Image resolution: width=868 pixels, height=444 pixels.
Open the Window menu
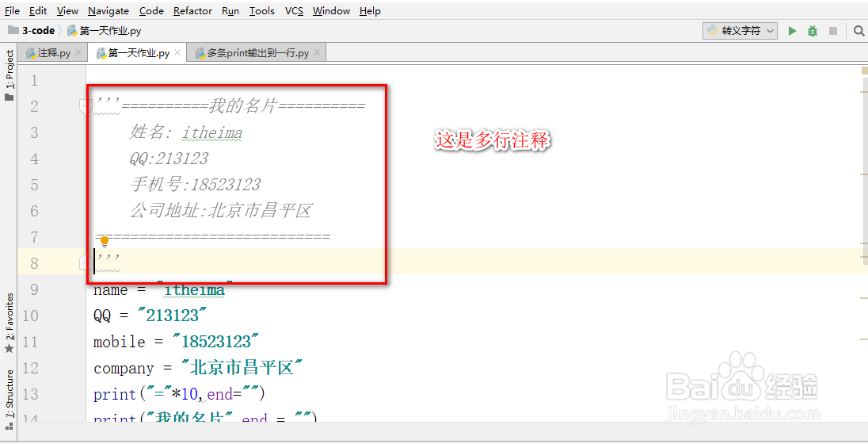tap(331, 10)
